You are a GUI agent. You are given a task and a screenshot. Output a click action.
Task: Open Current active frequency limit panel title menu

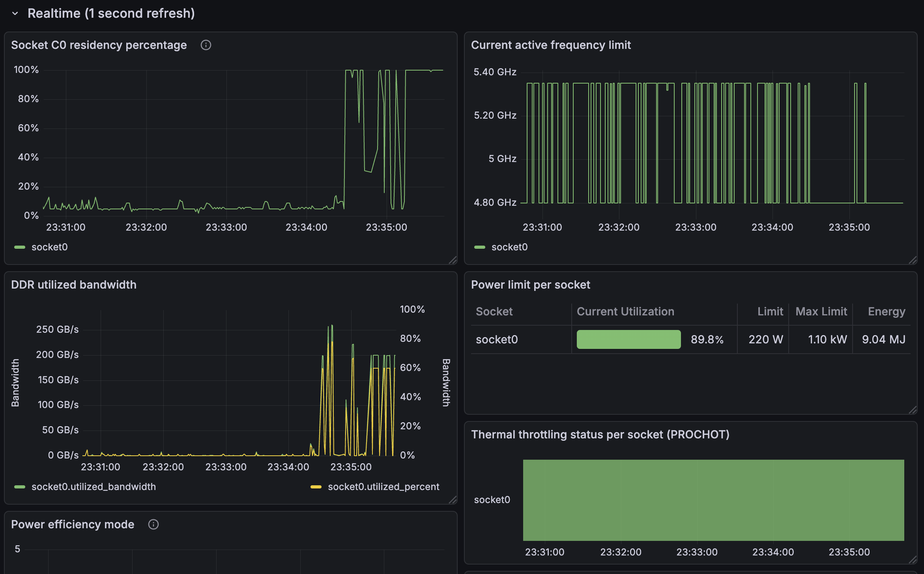[551, 45]
